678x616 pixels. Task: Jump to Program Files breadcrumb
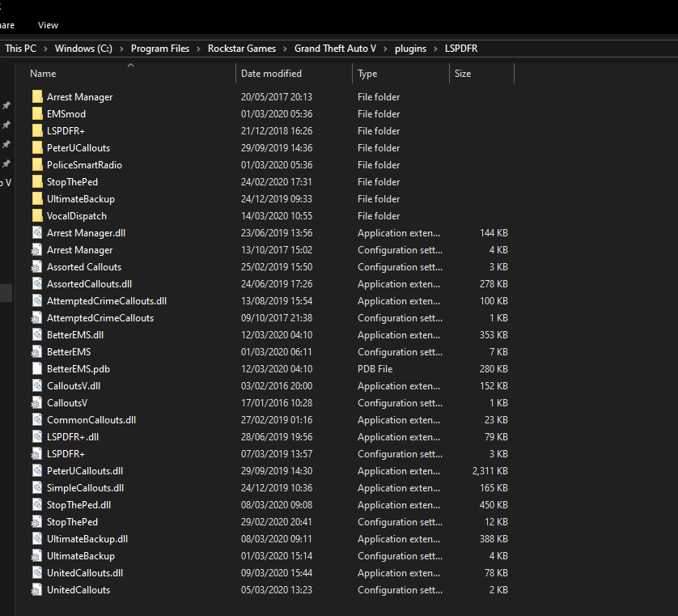click(160, 49)
